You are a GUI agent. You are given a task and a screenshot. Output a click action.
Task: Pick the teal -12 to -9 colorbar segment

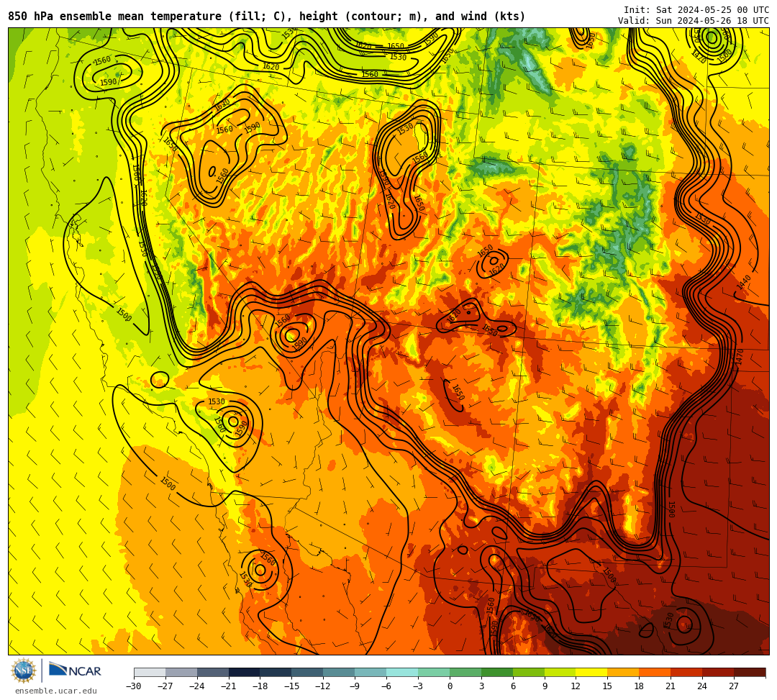pyautogui.click(x=339, y=673)
